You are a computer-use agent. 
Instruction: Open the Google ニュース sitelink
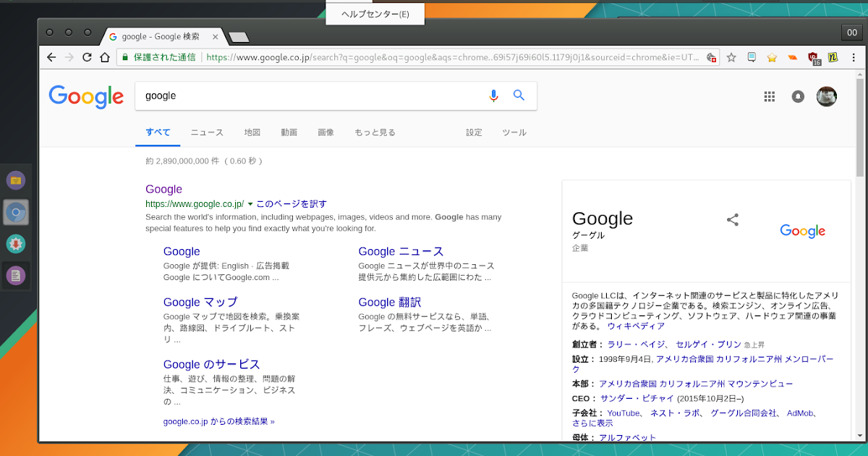[401, 251]
